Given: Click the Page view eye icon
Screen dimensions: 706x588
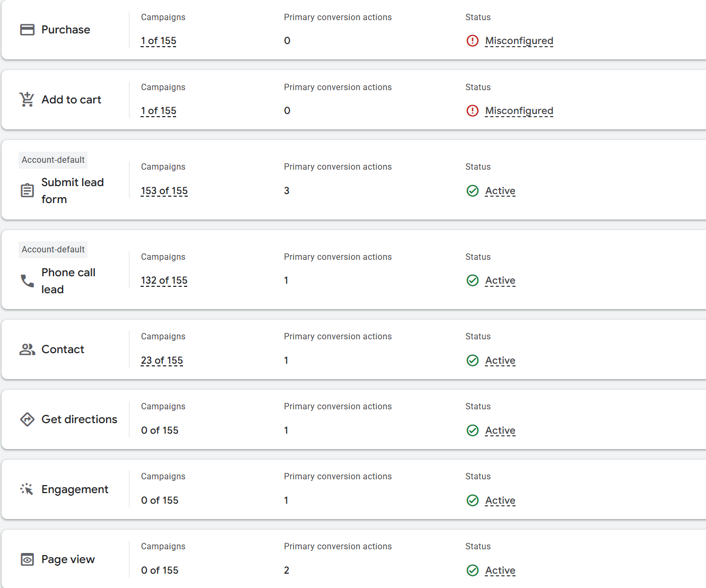Looking at the screenshot, I should (x=27, y=559).
